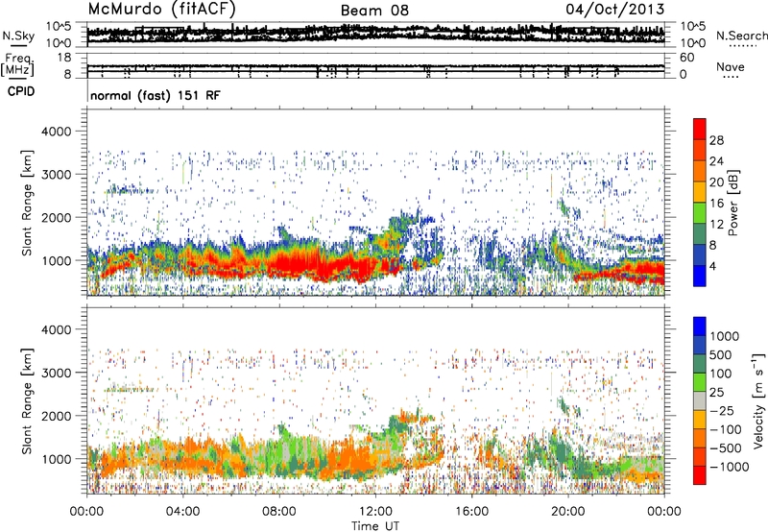This screenshot has width=768, height=532.
Task: Click the Nave dotted line legend sample
Action: pyautogui.click(x=731, y=77)
